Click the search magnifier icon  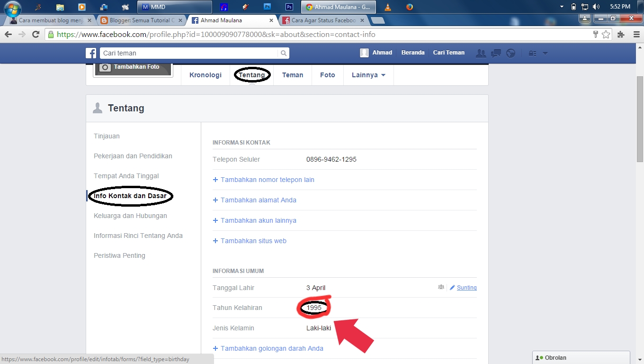[x=283, y=53]
